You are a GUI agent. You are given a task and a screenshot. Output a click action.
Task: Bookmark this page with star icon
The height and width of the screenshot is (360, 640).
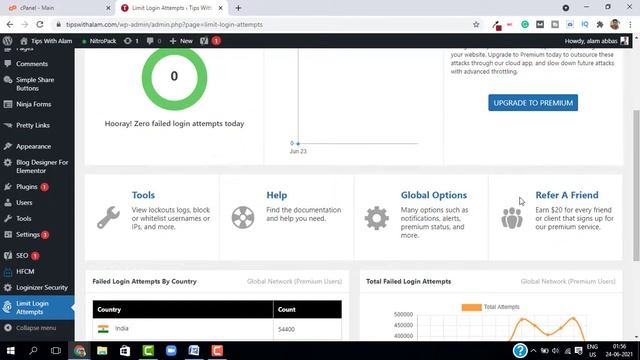tap(476, 24)
